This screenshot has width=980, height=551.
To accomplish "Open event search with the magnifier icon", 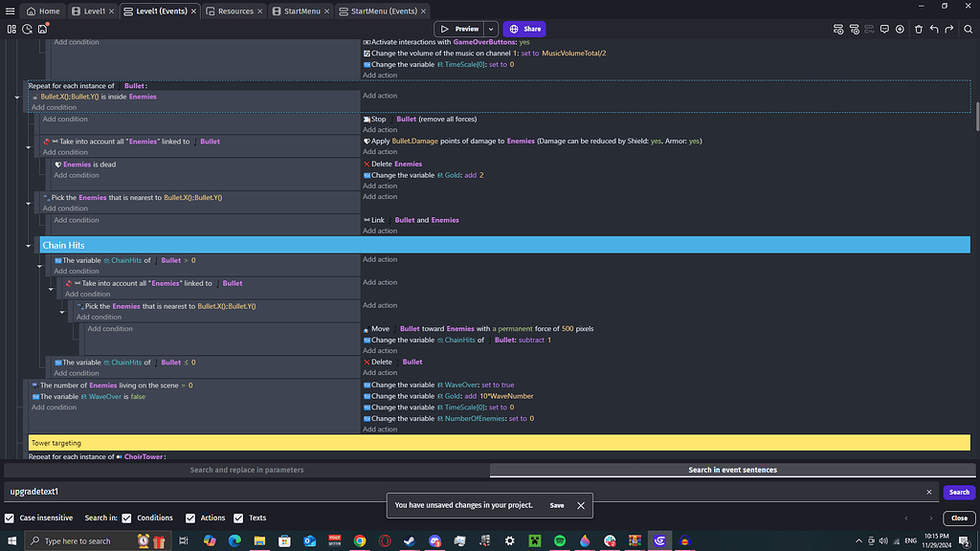I will point(968,30).
